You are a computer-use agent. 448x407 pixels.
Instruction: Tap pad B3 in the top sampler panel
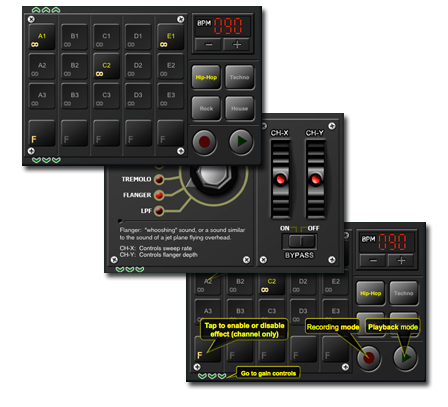74,96
